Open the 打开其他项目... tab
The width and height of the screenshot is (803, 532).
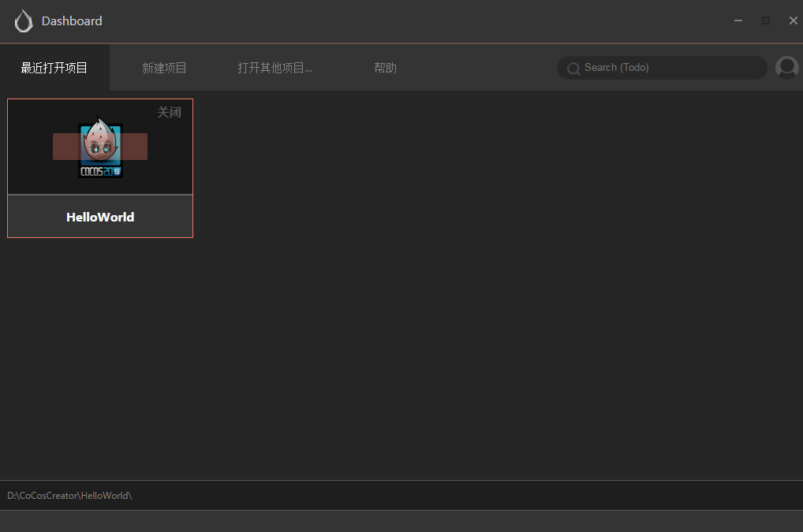click(x=275, y=68)
